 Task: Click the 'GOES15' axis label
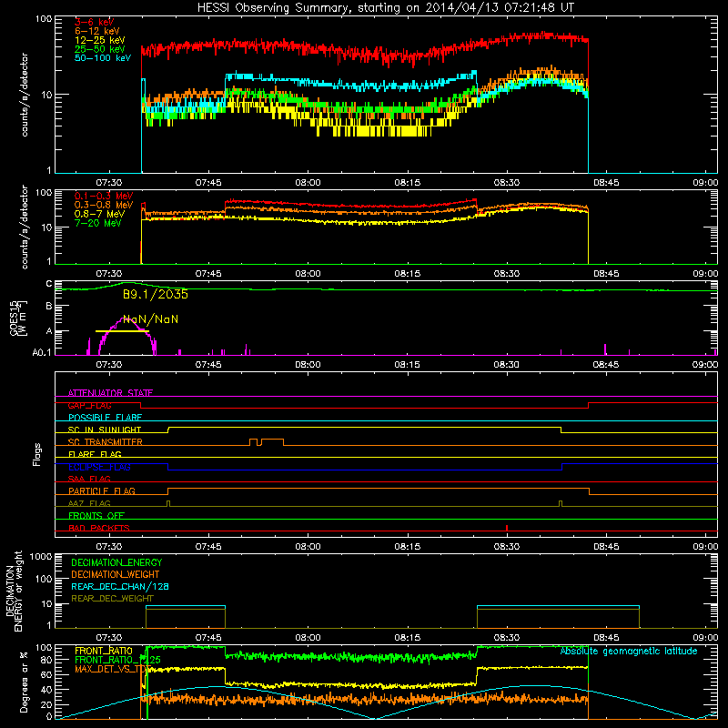14,318
